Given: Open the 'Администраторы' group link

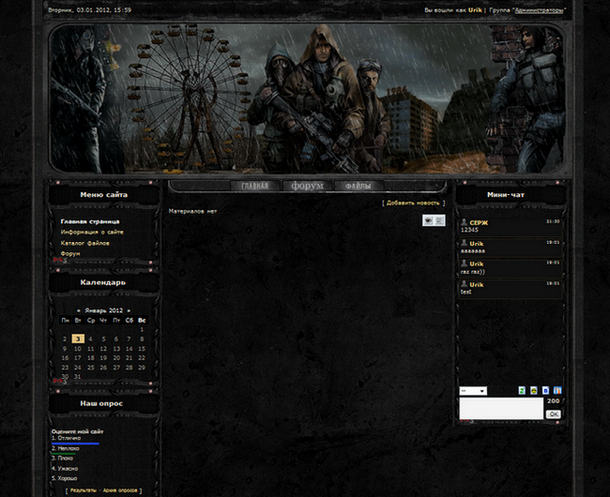Looking at the screenshot, I should [539, 10].
